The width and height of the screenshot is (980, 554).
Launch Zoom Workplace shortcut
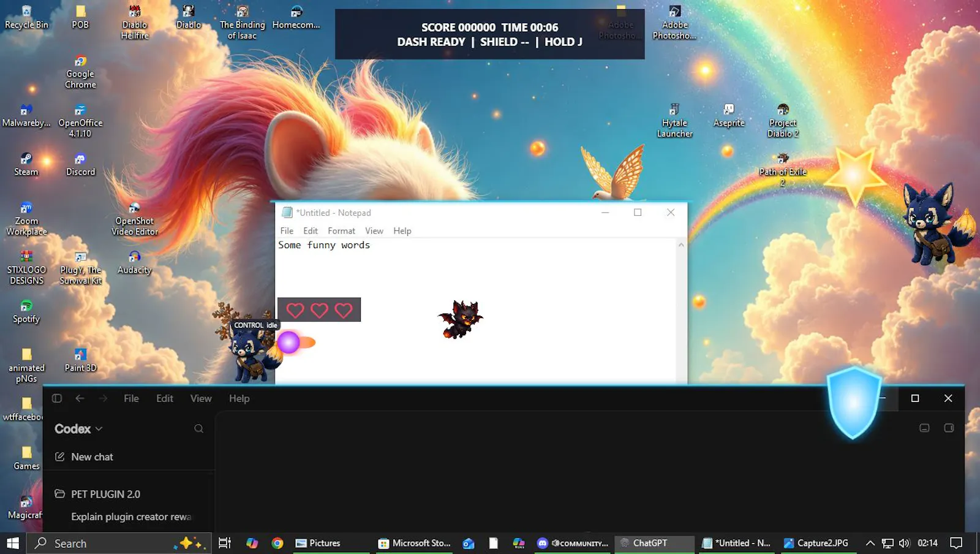pos(26,219)
